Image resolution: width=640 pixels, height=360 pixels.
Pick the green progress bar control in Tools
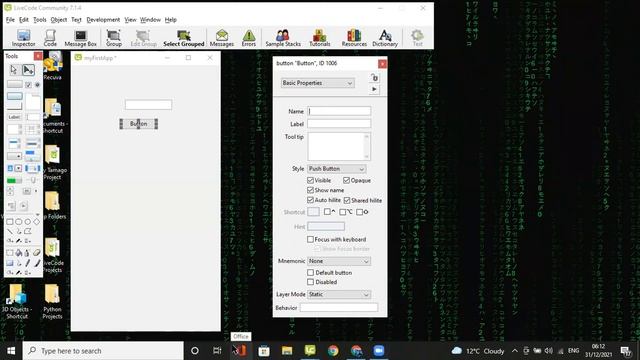click(x=14, y=180)
